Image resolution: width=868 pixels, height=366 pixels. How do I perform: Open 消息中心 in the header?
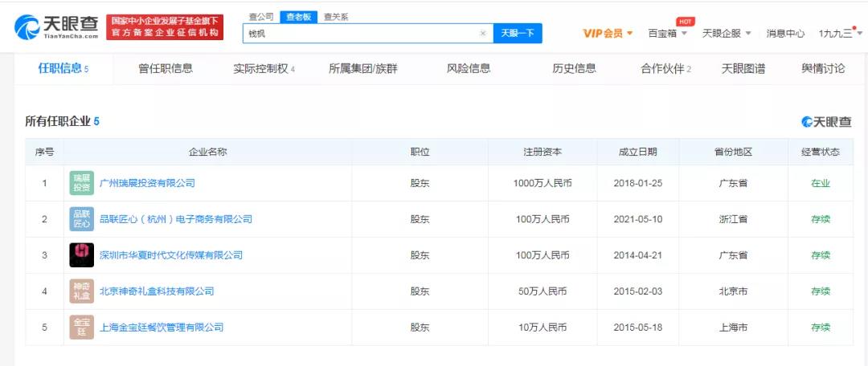click(785, 34)
